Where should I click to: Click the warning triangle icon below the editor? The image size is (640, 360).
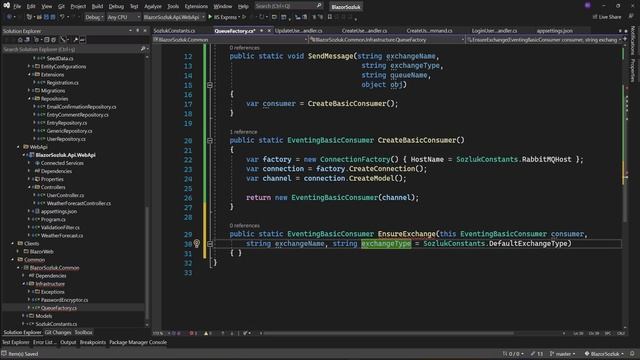pos(206,333)
